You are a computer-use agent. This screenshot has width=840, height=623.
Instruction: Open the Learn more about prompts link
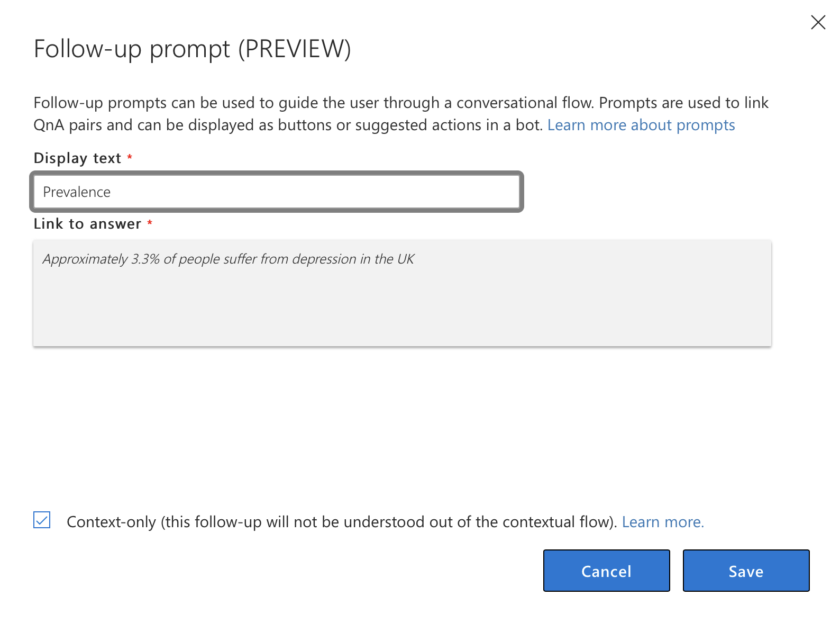[x=641, y=125]
